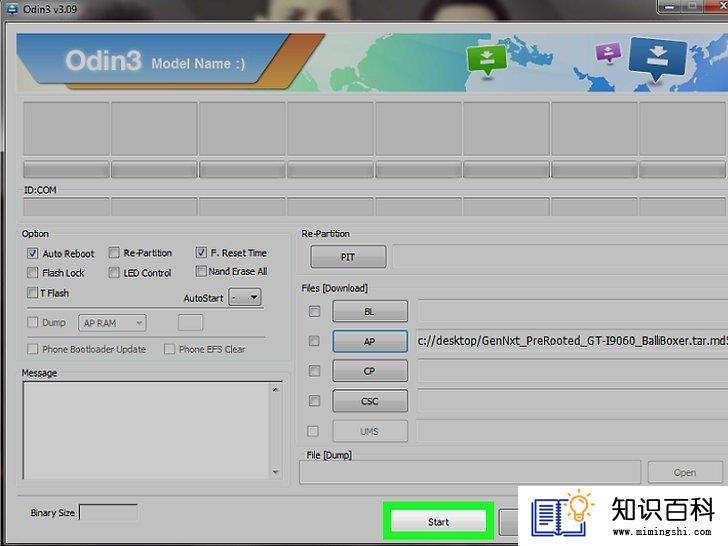Image resolution: width=728 pixels, height=546 pixels.
Task: Click the purple download icon in banner
Action: (x=608, y=53)
